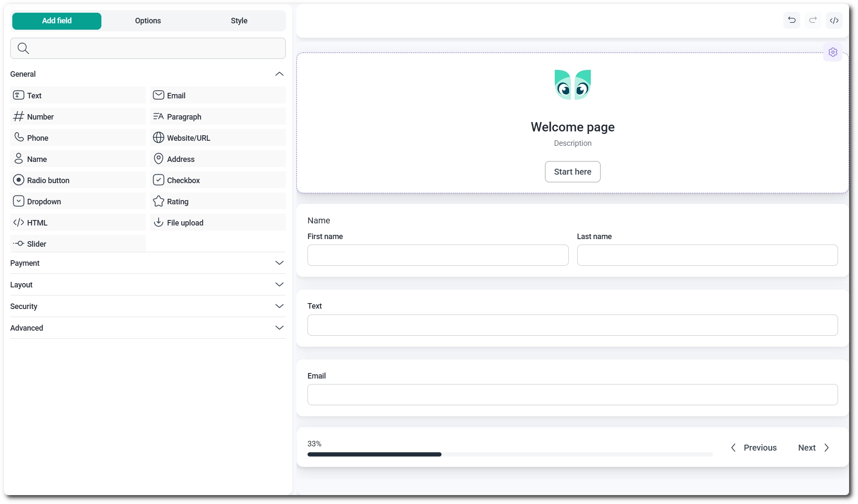Select the Description text
This screenshot has height=504, width=858.
tap(573, 143)
